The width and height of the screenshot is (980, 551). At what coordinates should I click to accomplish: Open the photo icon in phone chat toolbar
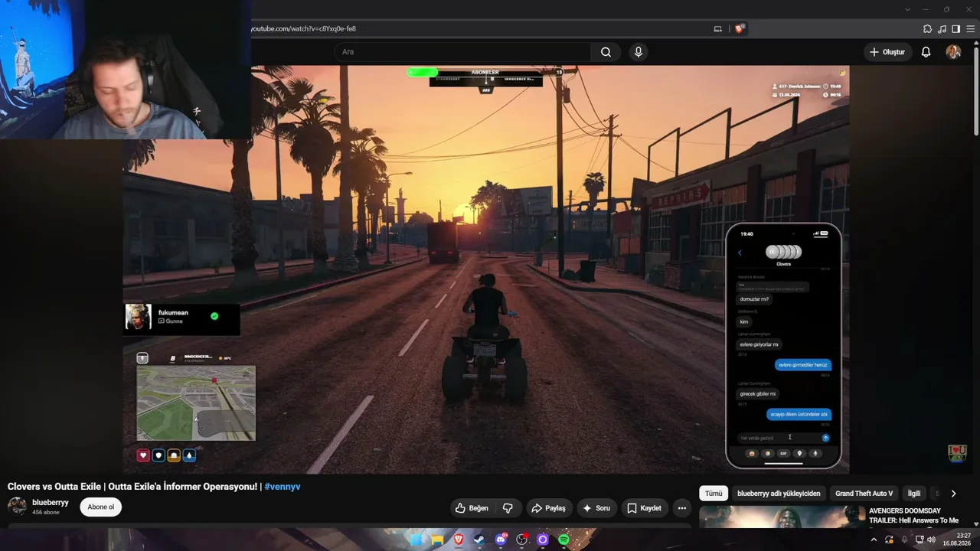(767, 453)
